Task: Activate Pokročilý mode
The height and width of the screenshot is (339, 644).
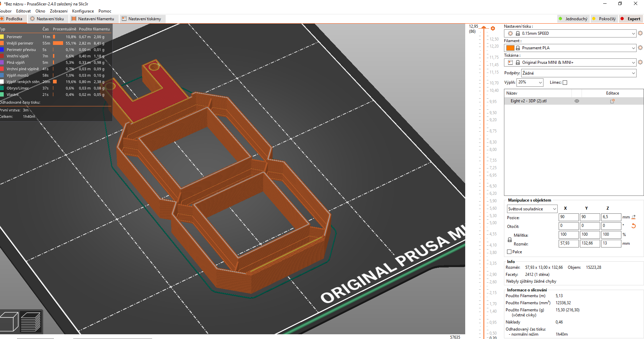Action: 604,19
